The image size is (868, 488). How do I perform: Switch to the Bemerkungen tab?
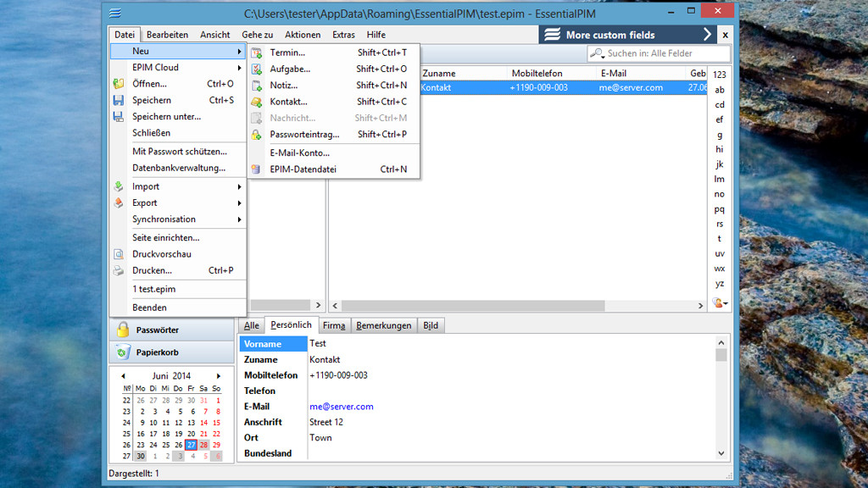pos(383,325)
